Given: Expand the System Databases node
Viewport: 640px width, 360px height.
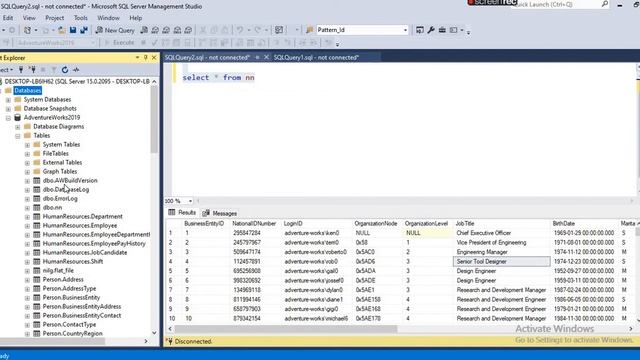Looking at the screenshot, I should pos(8,100).
